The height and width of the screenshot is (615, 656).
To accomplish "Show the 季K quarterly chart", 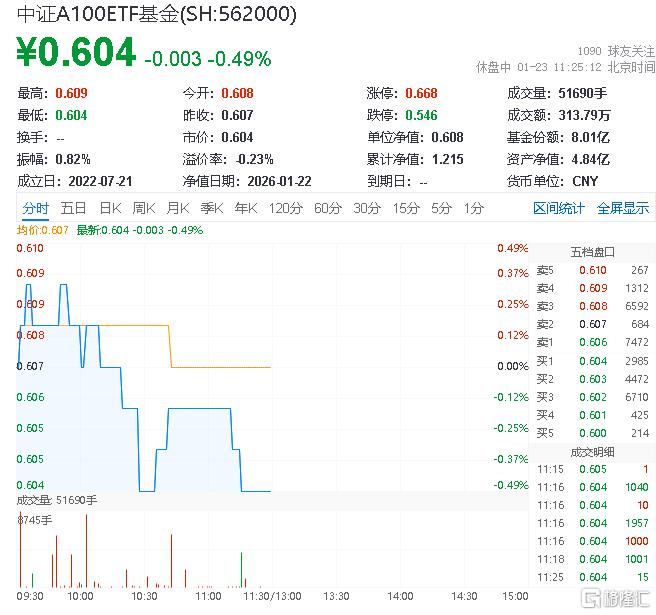I will coord(212,208).
